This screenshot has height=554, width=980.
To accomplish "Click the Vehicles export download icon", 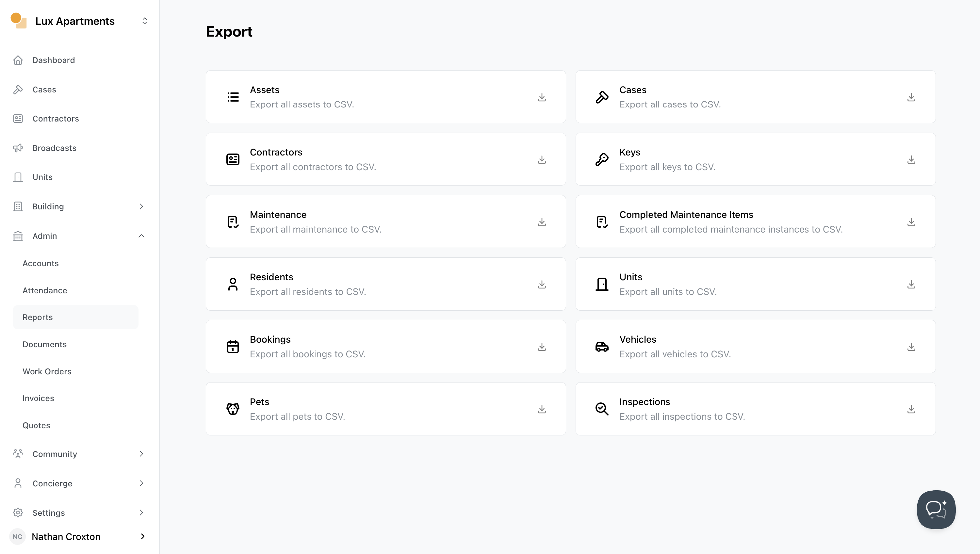I will click(911, 347).
